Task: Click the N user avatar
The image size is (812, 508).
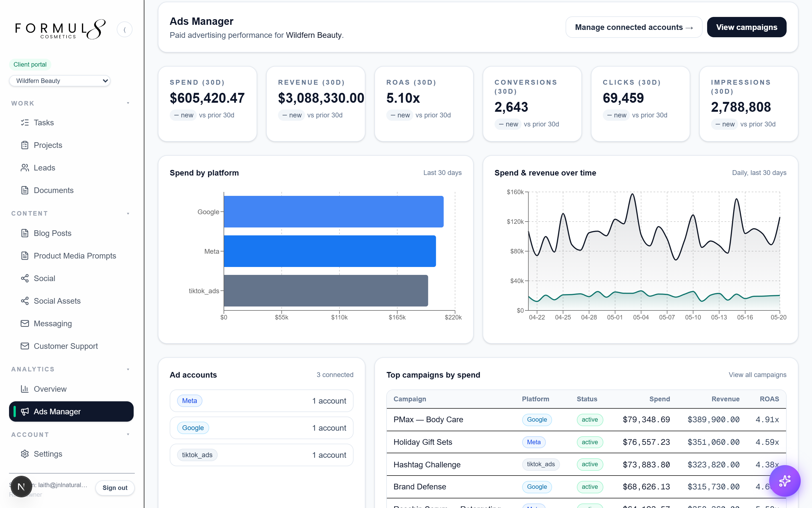Action: [x=21, y=487]
